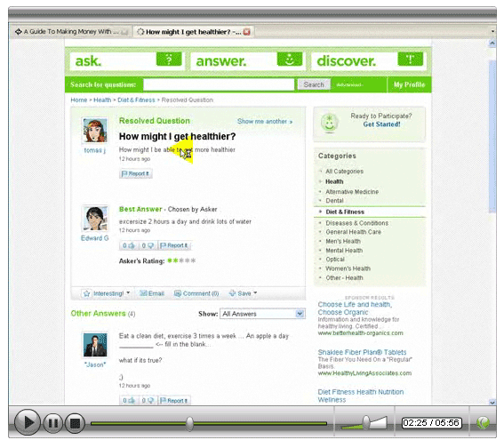The image size is (504, 448).
Task: Thumbs down the Best Answer
Action: click(148, 245)
